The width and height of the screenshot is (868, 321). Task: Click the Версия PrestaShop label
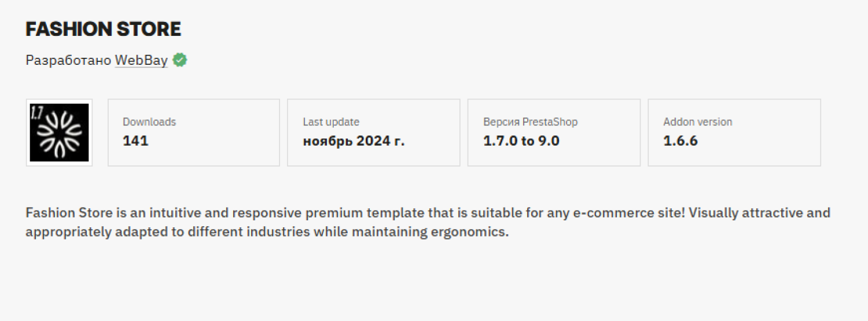pos(530,122)
